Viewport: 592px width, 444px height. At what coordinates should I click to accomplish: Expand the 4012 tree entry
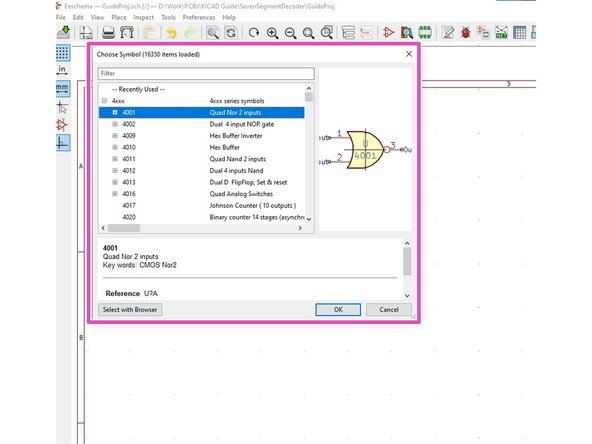(115, 171)
